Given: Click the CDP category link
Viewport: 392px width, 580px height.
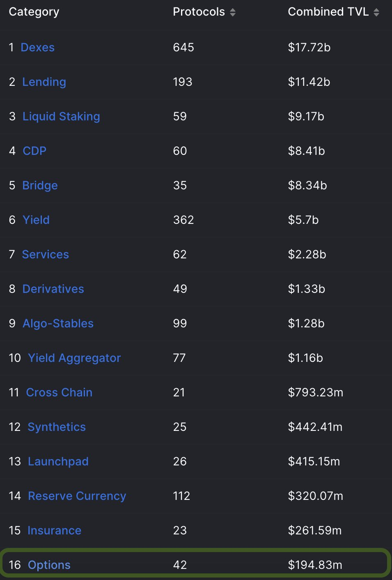Looking at the screenshot, I should tap(34, 151).
